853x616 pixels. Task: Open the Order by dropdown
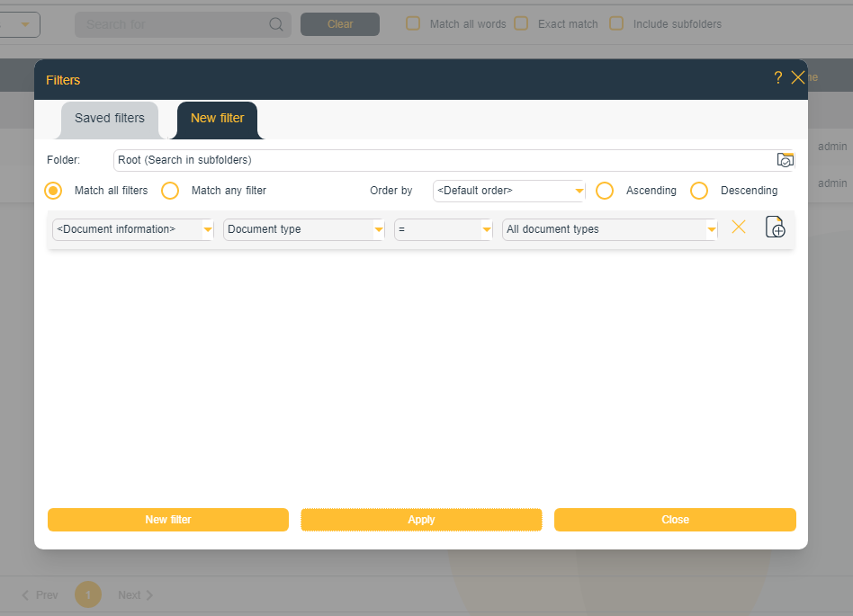click(x=508, y=191)
